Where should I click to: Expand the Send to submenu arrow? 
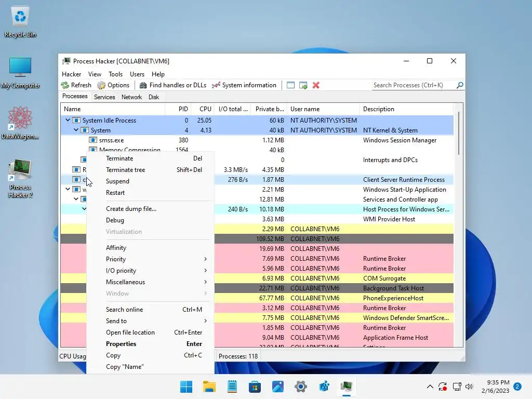click(206, 321)
